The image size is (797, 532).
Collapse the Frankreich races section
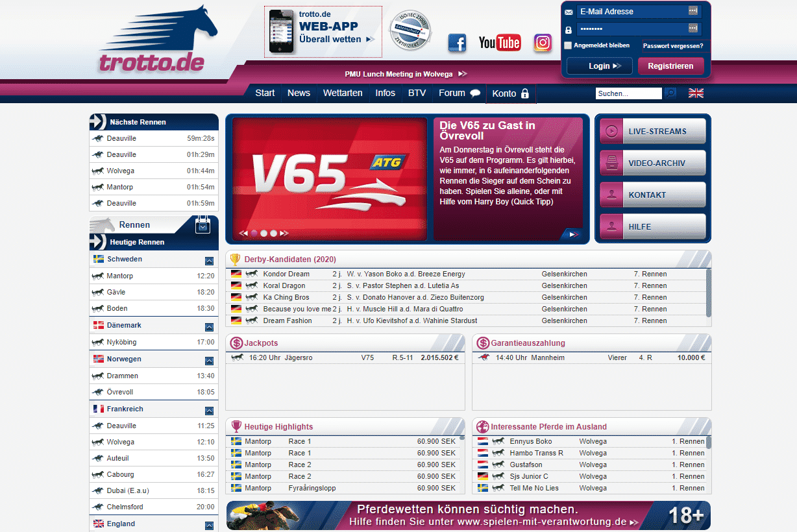pos(209,410)
